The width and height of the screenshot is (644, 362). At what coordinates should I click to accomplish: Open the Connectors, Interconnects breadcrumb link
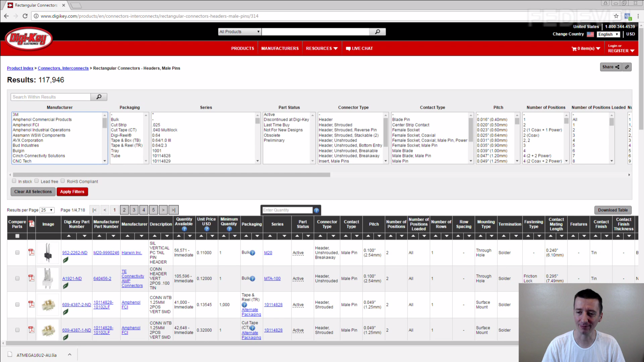pos(63,68)
